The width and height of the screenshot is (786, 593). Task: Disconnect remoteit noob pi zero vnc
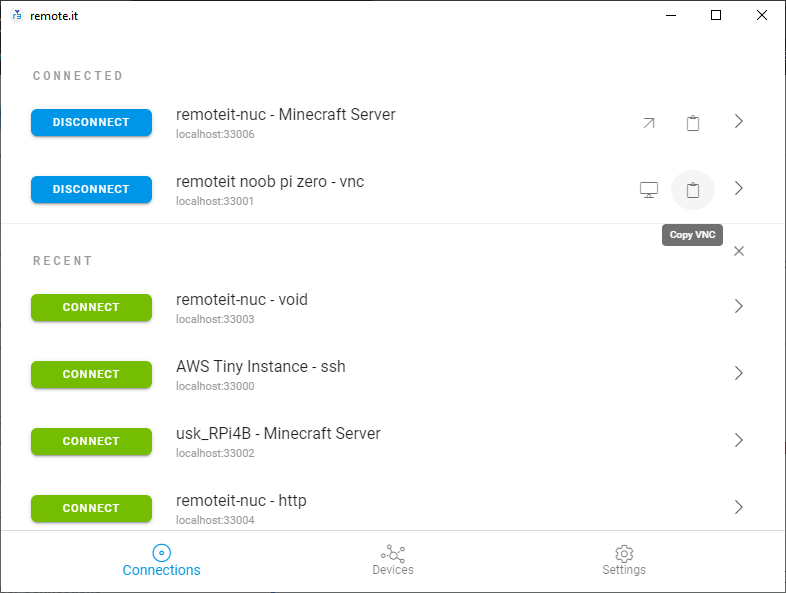click(x=91, y=189)
